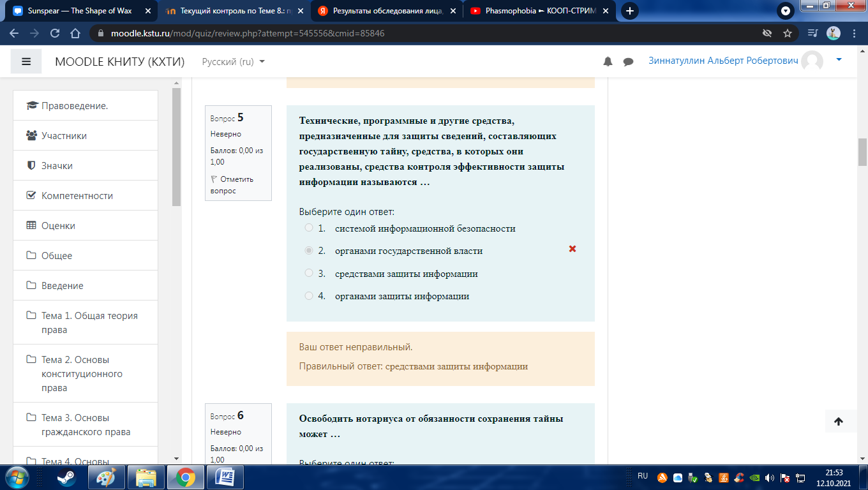Image resolution: width=868 pixels, height=490 pixels.
Task: Open Paint from the taskbar
Action: (x=107, y=477)
